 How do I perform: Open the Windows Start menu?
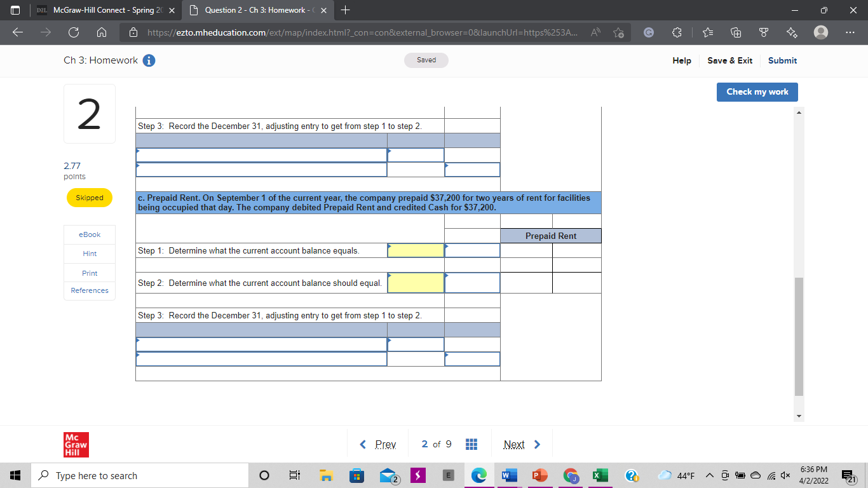[15, 475]
